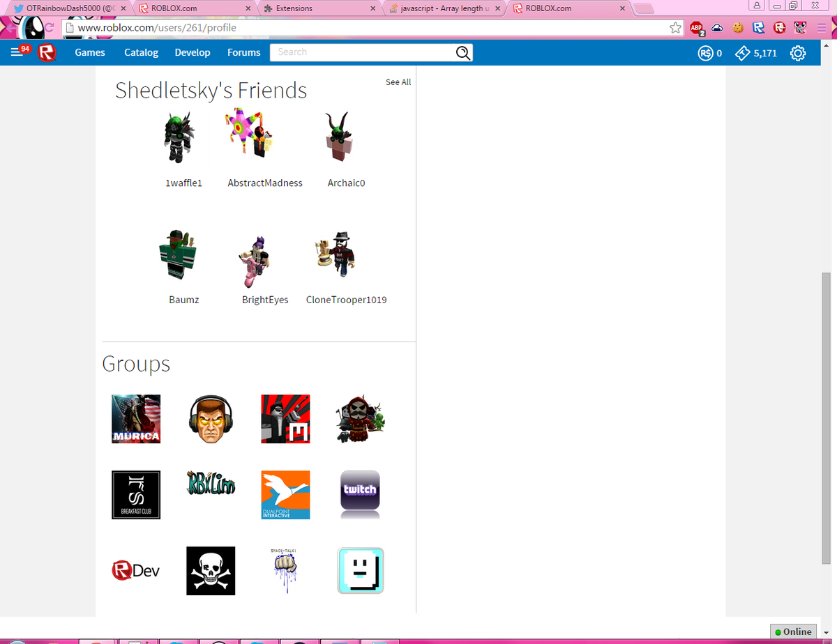
Task: Open the settings gear icon
Action: pos(798,53)
